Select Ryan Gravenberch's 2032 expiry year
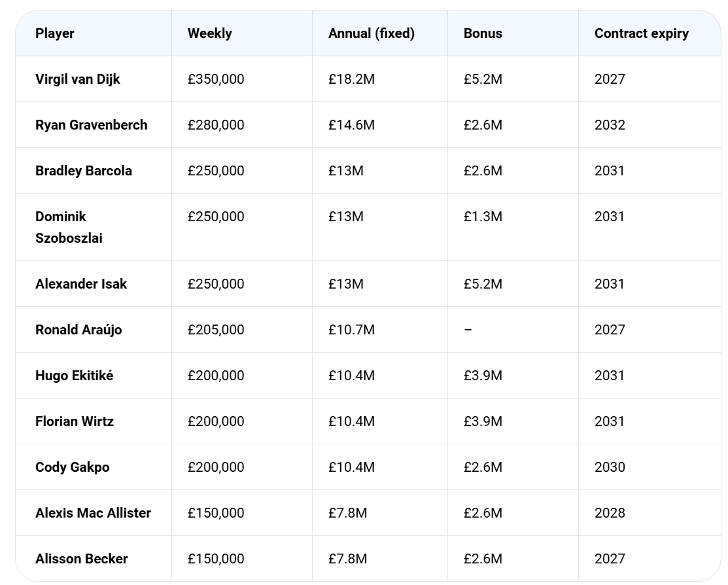The height and width of the screenshot is (585, 728). coord(610,125)
